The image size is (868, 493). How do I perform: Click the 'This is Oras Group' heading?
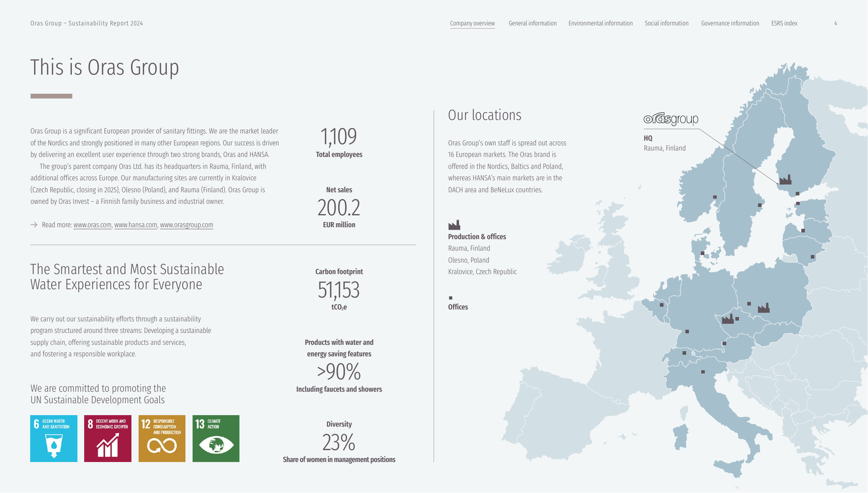pyautogui.click(x=105, y=67)
